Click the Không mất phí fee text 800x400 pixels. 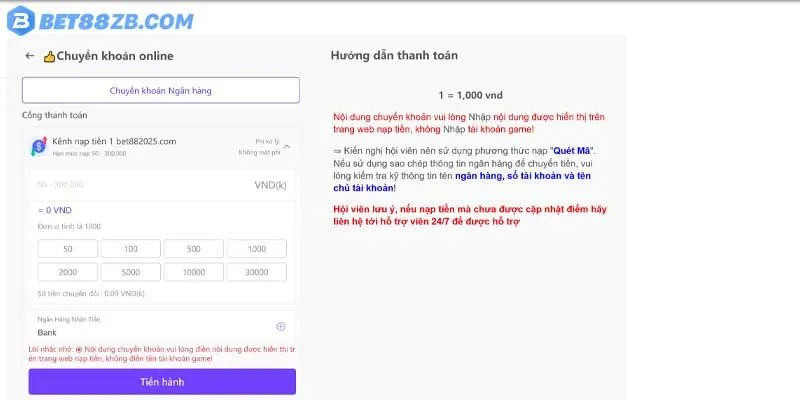tap(259, 152)
